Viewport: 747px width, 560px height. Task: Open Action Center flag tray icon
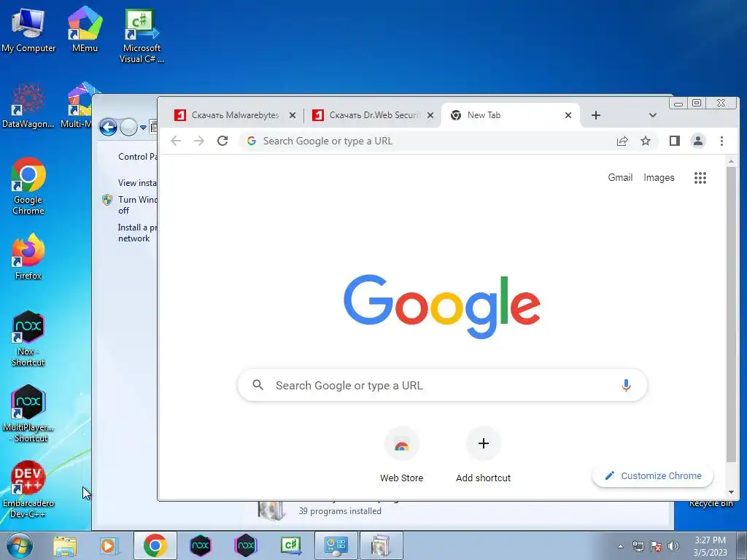click(x=656, y=546)
